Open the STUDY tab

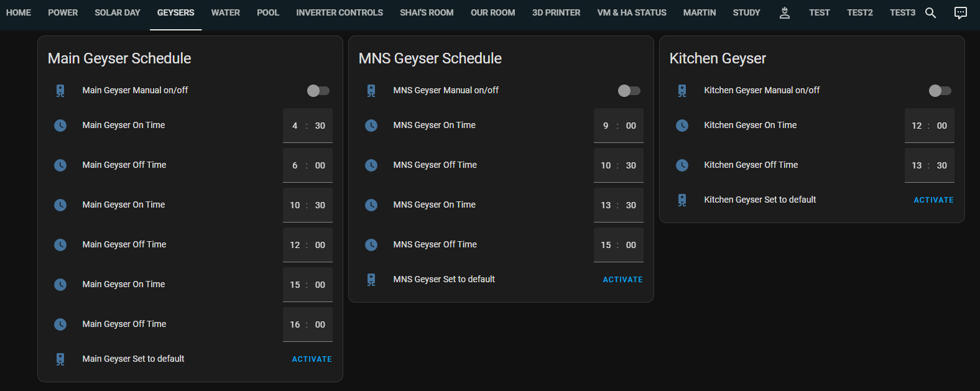coord(746,12)
